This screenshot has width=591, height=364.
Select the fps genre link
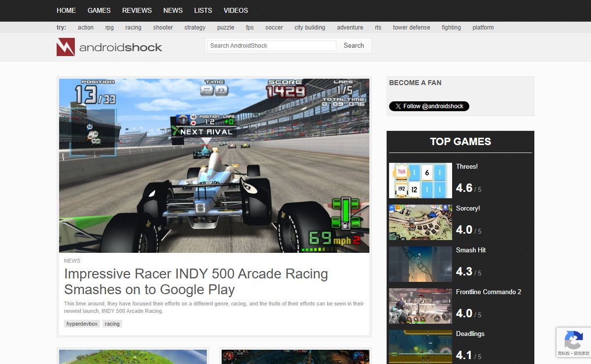click(250, 28)
